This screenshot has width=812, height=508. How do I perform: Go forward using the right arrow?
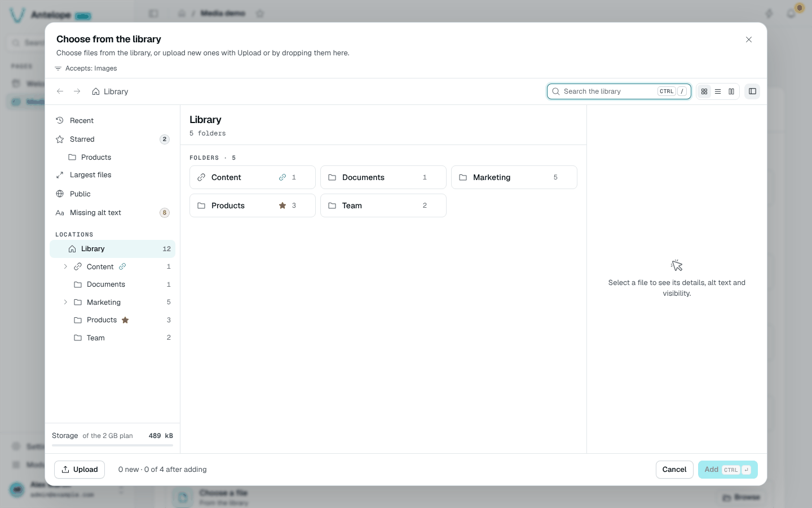coord(77,91)
